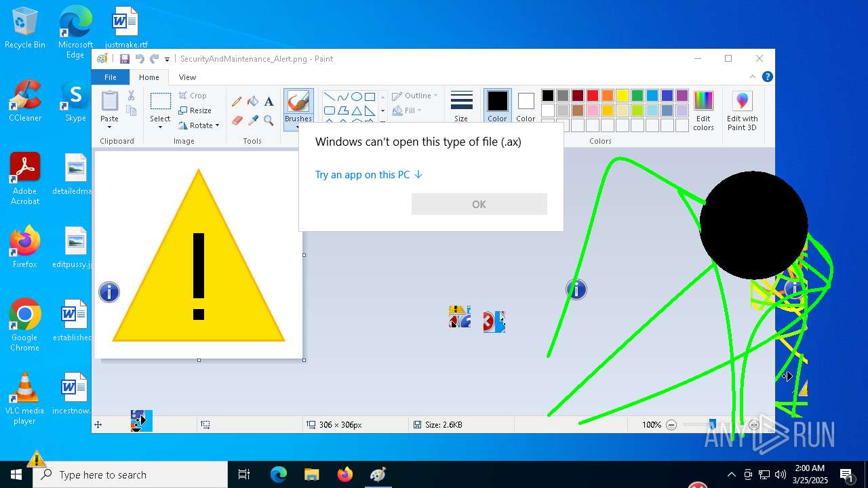Click the Paste clipboard icon

(x=109, y=101)
